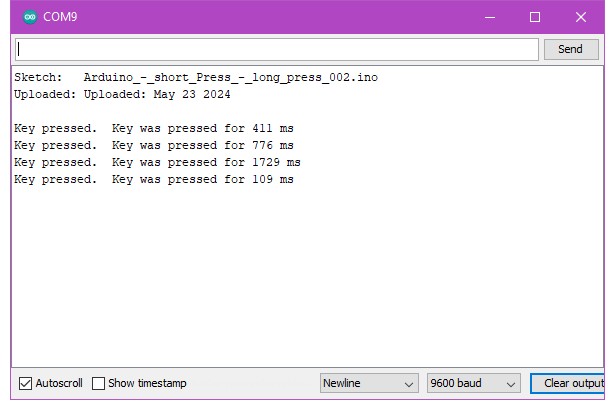Open the Newline line-ending dropdown
This screenshot has width=615, height=410.
pyautogui.click(x=369, y=383)
